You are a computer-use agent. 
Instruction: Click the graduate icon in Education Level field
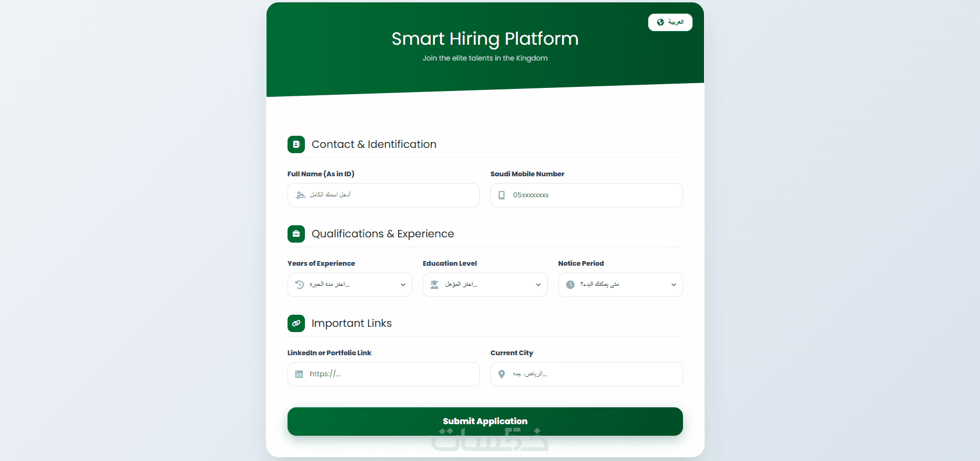434,285
